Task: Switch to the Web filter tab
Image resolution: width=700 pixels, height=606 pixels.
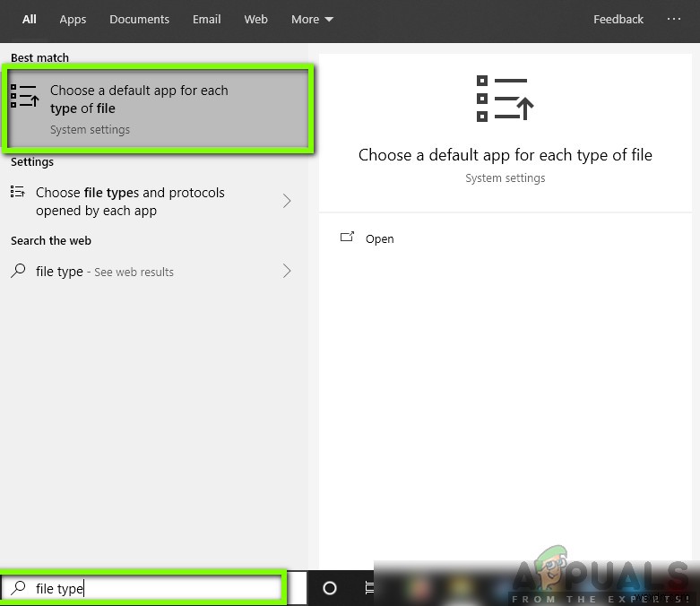Action: click(x=255, y=19)
